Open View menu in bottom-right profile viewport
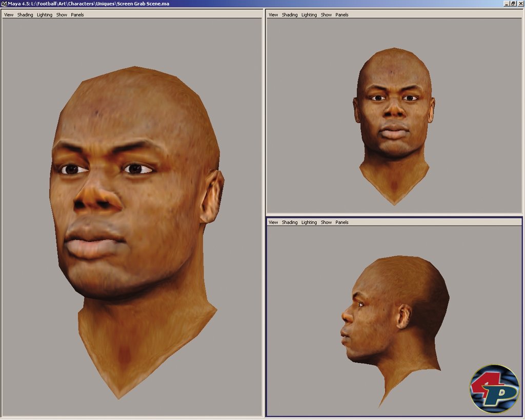Viewport: 525px width, 420px height. [273, 223]
